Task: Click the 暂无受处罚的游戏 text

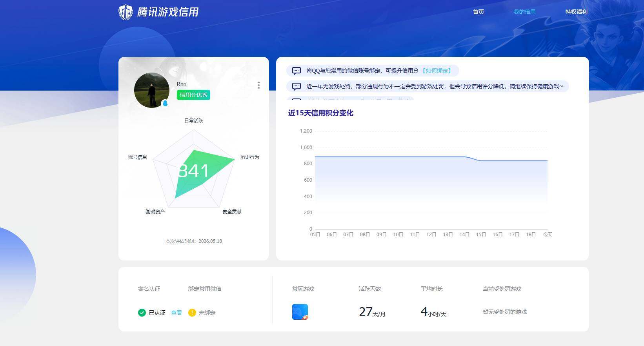Action: tap(505, 312)
